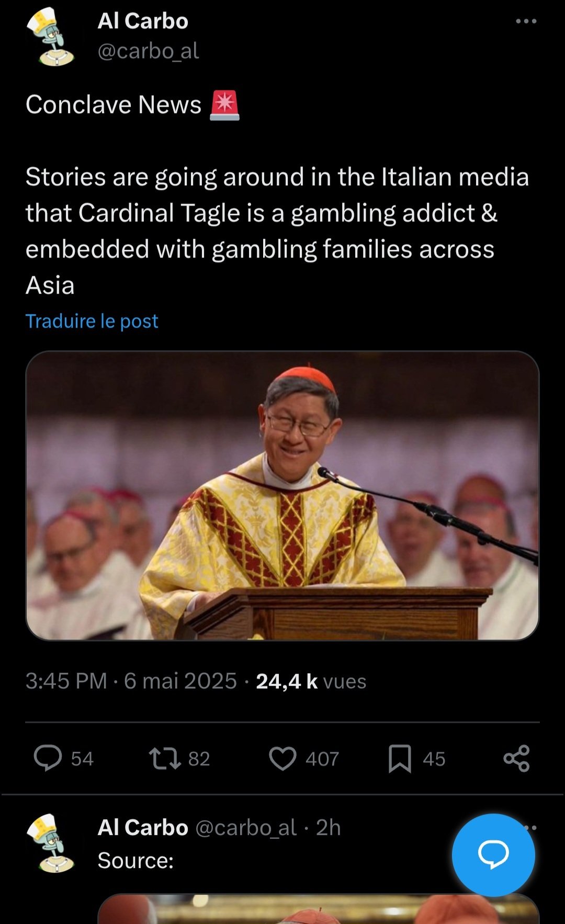The width and height of the screenshot is (565, 924).
Task: Tap the 3:45 PM · 6 mai 2025 timestamp
Action: [131, 681]
